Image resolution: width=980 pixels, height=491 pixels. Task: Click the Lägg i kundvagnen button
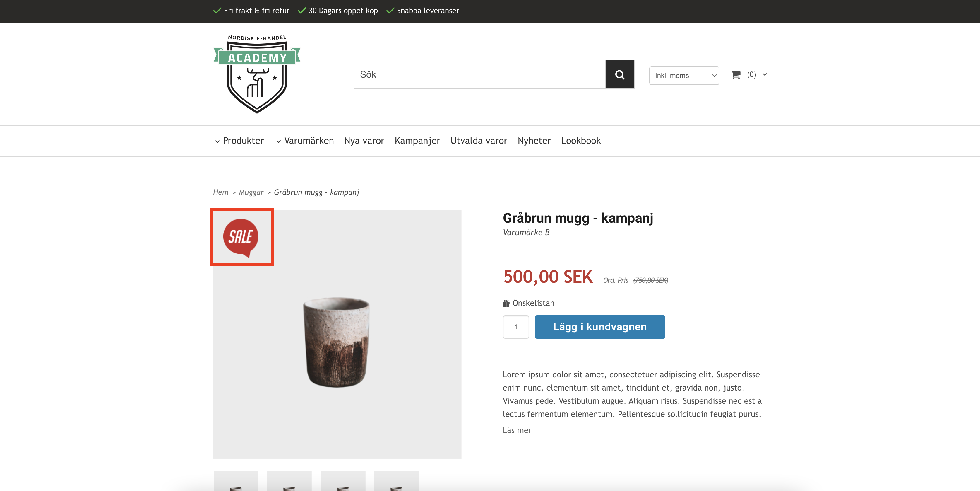(599, 327)
